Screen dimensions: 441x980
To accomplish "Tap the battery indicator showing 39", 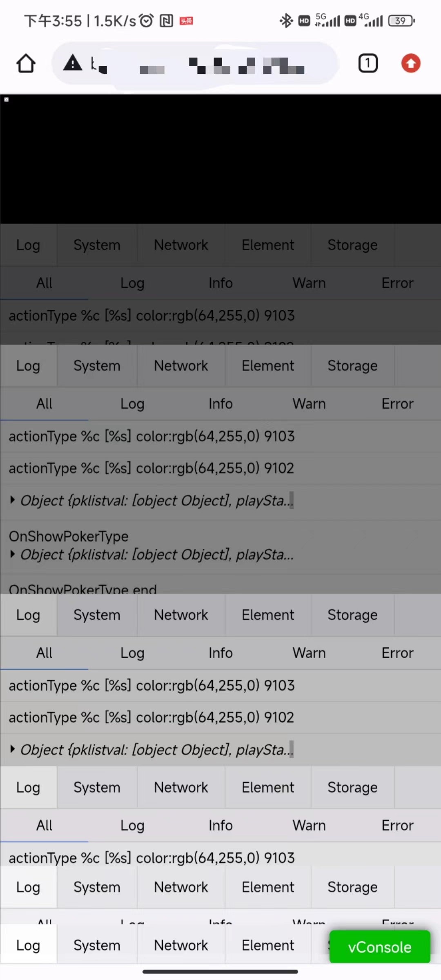I will coord(401,20).
